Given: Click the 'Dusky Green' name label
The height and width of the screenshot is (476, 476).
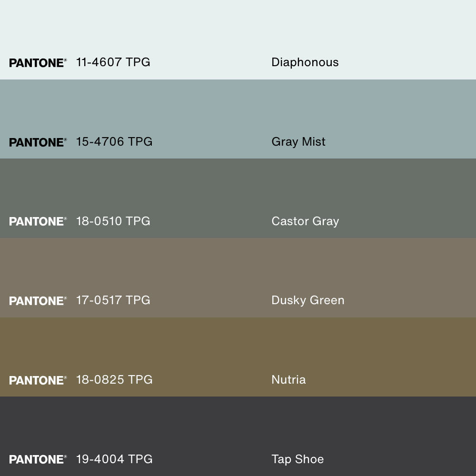Looking at the screenshot, I should pos(307,300).
